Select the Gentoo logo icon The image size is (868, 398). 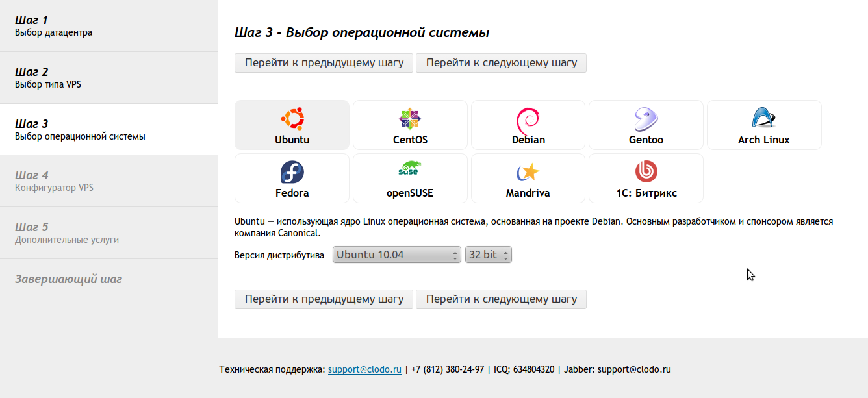coord(646,119)
